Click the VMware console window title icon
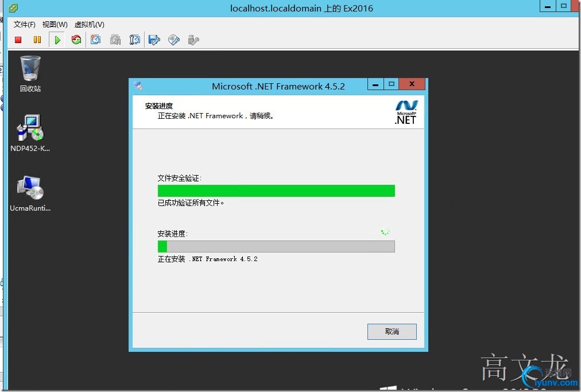The width and height of the screenshot is (581, 392). 13,8
